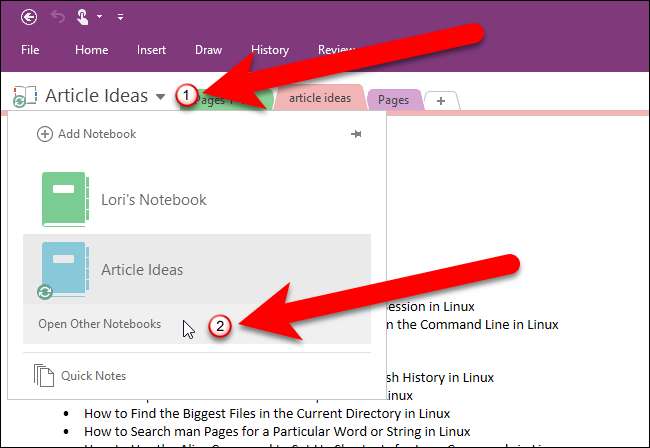Click the Back arrow icon
The height and width of the screenshot is (448, 650).
pyautogui.click(x=29, y=17)
